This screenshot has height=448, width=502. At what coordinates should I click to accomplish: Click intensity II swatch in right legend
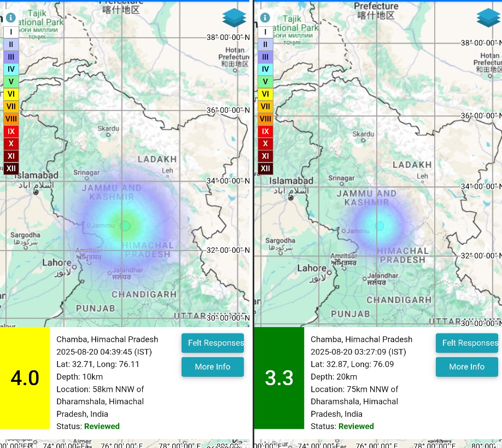point(265,45)
